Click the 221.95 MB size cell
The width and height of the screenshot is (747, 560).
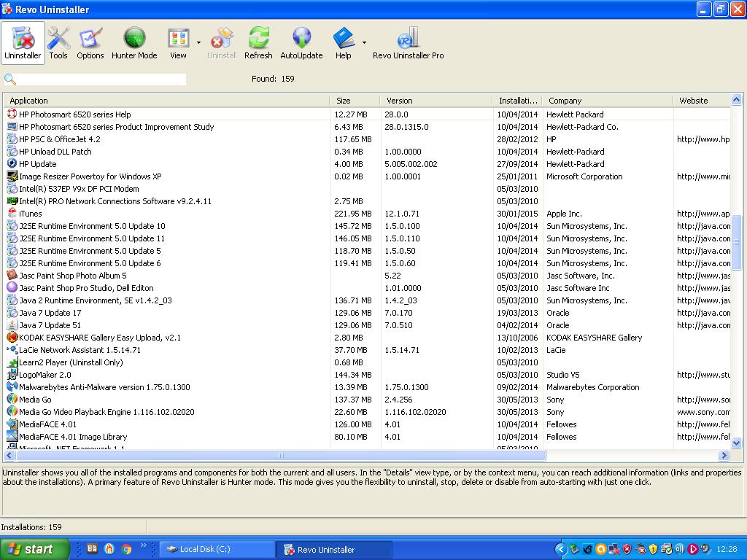point(353,214)
